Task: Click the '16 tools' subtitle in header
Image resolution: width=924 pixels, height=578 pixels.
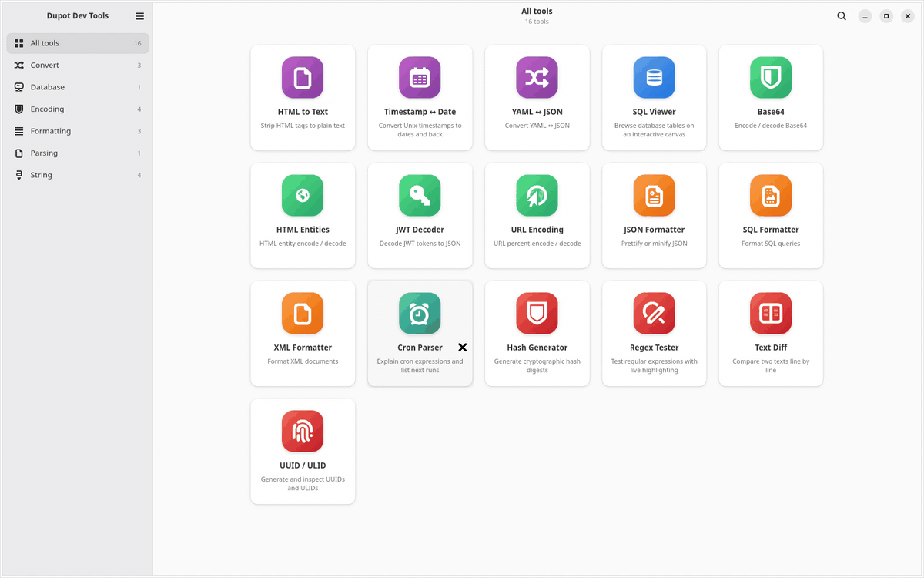Action: click(x=537, y=22)
